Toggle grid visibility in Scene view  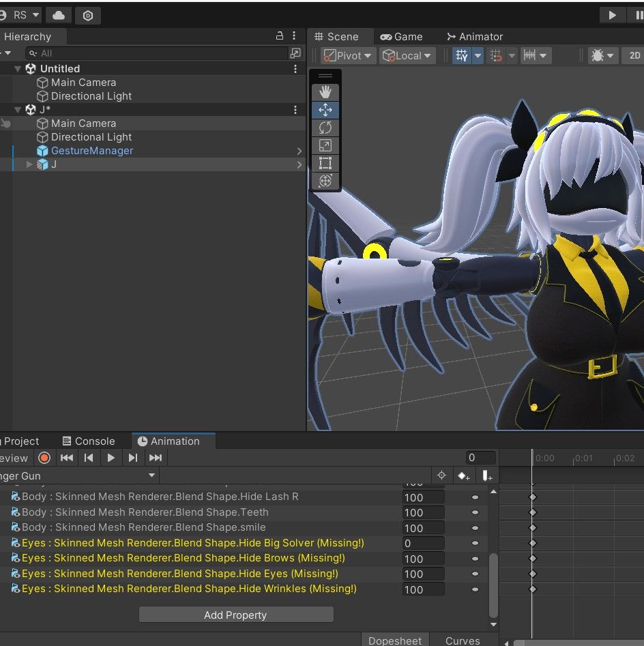[461, 56]
